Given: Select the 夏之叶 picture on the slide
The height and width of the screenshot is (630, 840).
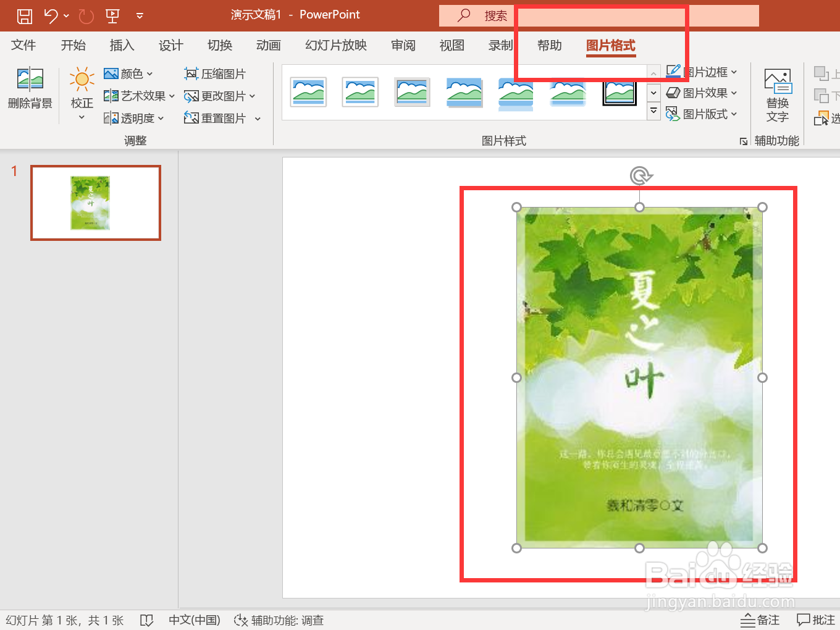Looking at the screenshot, I should (x=639, y=377).
